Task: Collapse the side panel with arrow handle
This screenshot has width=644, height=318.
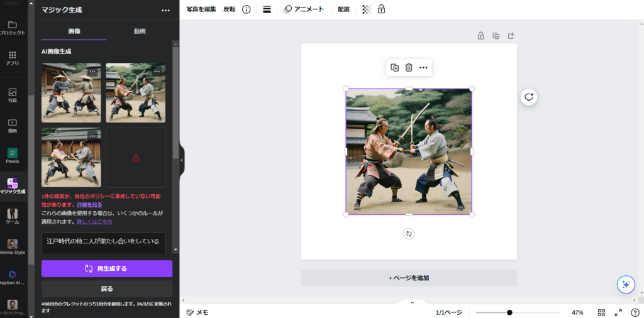Action: pos(182,160)
